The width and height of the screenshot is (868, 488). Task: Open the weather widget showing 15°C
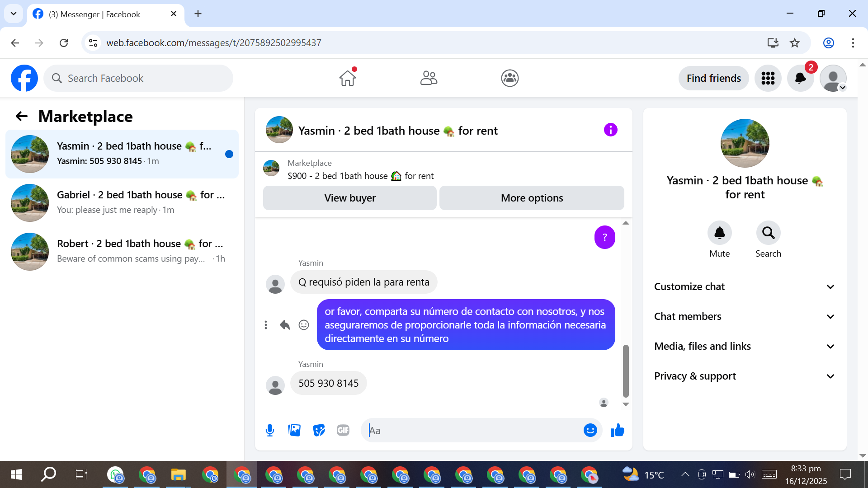[643, 474]
